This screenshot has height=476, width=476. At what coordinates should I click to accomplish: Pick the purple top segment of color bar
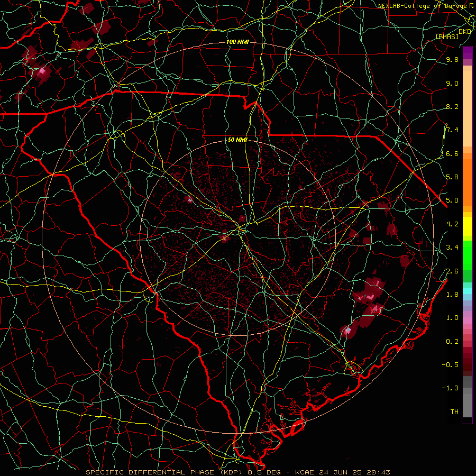pyautogui.click(x=467, y=52)
